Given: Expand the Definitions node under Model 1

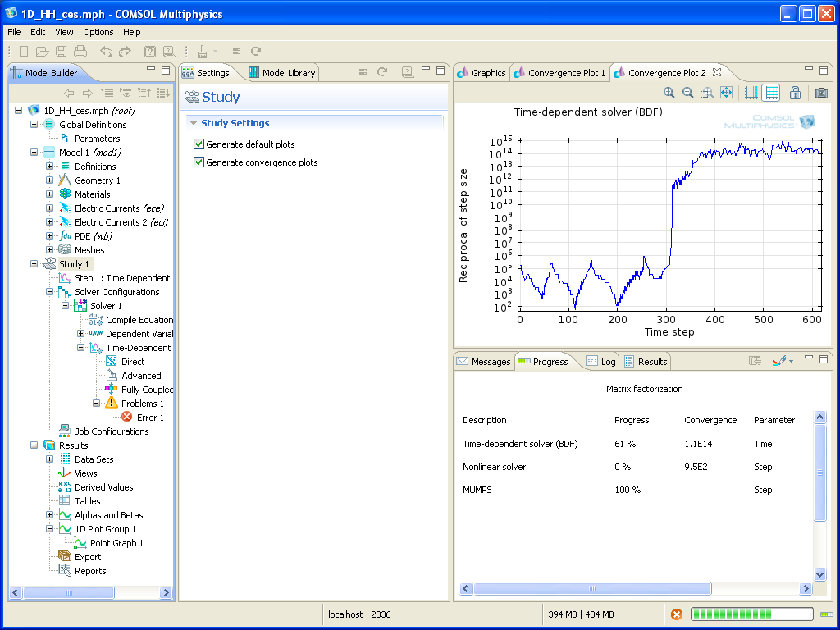Looking at the screenshot, I should click(49, 166).
